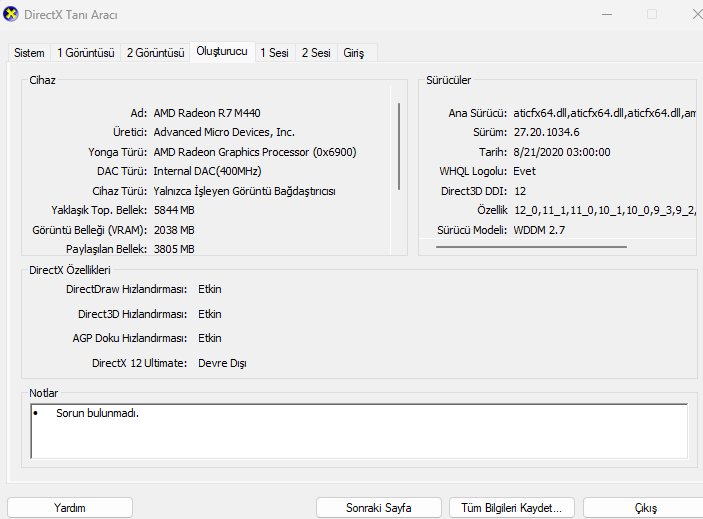The height and width of the screenshot is (519, 703).
Task: Click AGP Doku Hızlandırması Etkin value
Action: click(210, 338)
